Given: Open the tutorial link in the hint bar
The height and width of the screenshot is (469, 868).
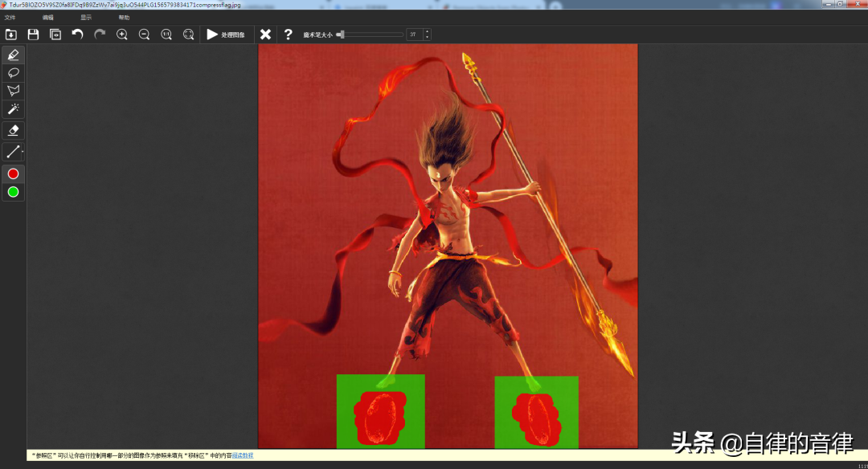Looking at the screenshot, I should 243,455.
